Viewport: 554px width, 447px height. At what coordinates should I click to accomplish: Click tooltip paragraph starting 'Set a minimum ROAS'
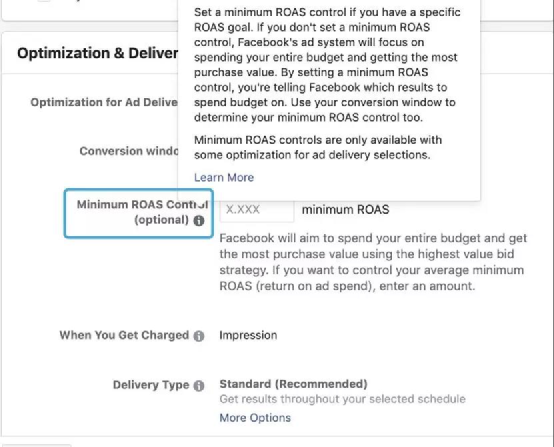point(327,65)
